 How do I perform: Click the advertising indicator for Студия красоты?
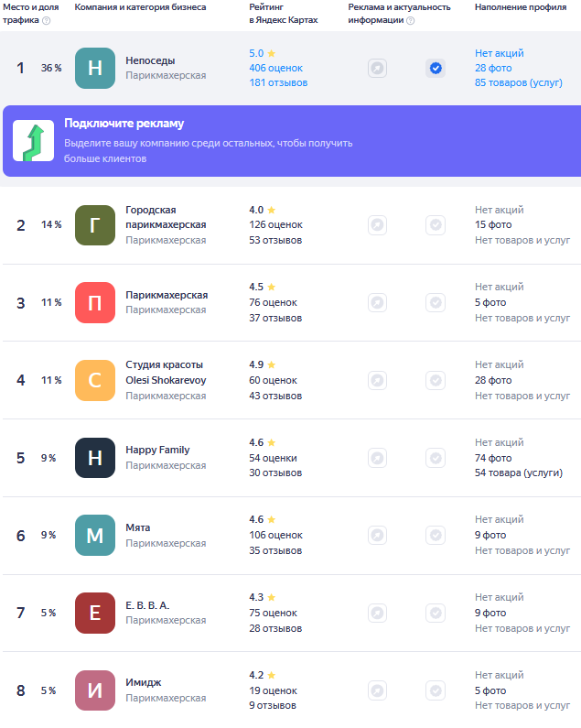[x=378, y=380]
